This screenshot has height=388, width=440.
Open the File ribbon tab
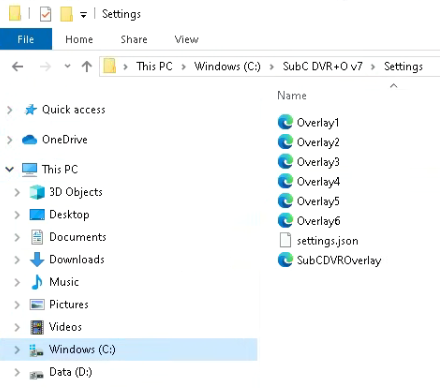pos(26,39)
